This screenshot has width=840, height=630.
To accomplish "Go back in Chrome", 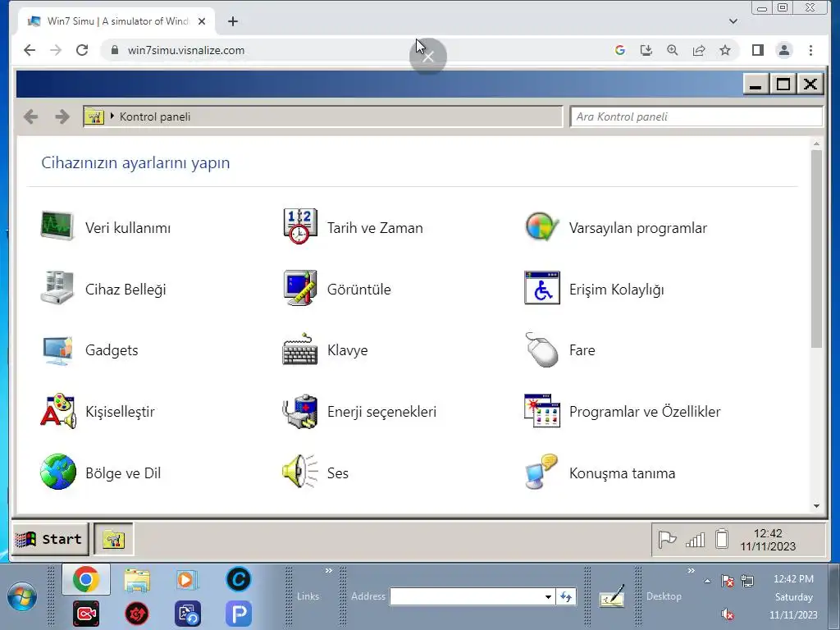I will point(30,50).
